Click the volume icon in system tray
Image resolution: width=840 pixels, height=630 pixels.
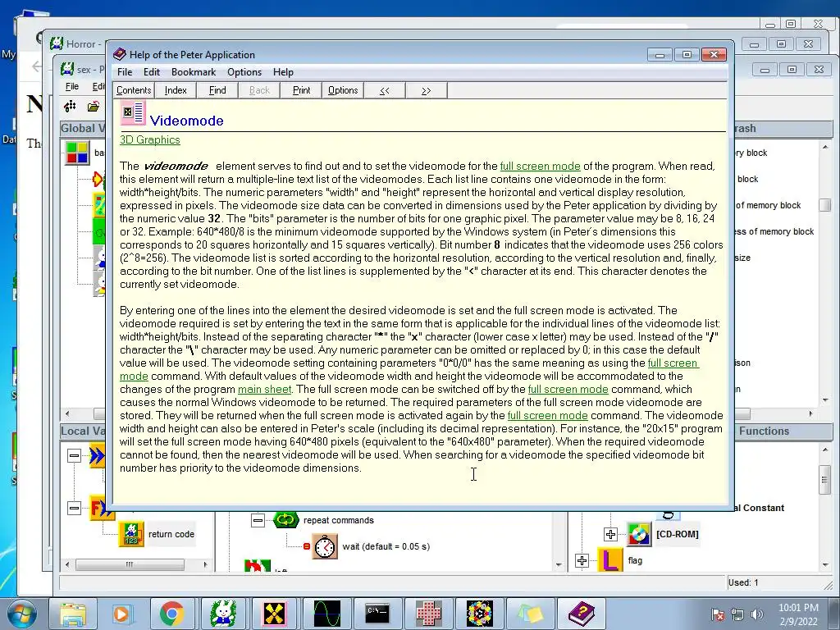coord(757,614)
